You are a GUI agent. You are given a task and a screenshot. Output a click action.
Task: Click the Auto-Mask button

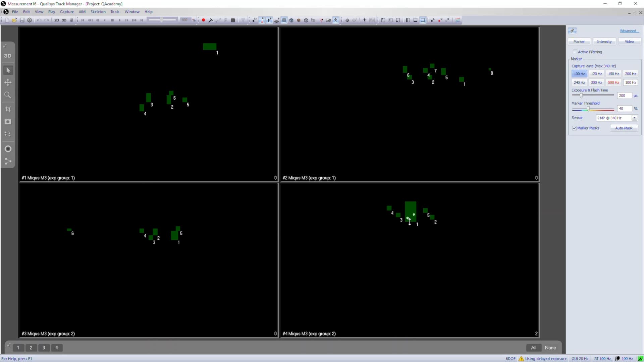pyautogui.click(x=624, y=128)
